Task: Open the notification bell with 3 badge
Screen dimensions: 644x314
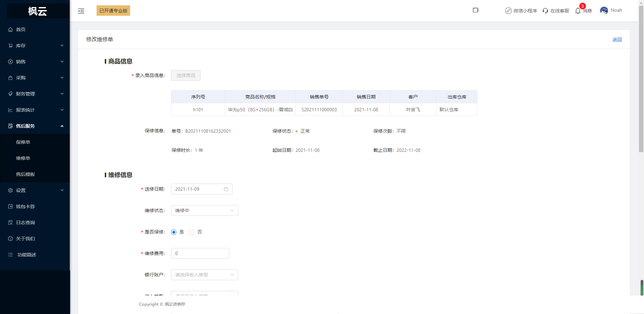Action: coord(578,11)
